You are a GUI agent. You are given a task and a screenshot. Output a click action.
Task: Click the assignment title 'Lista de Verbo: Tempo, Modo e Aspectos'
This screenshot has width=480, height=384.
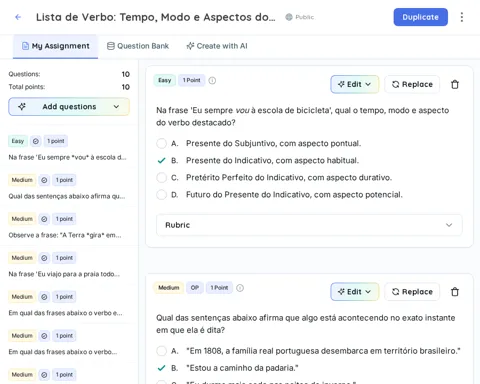coord(156,17)
